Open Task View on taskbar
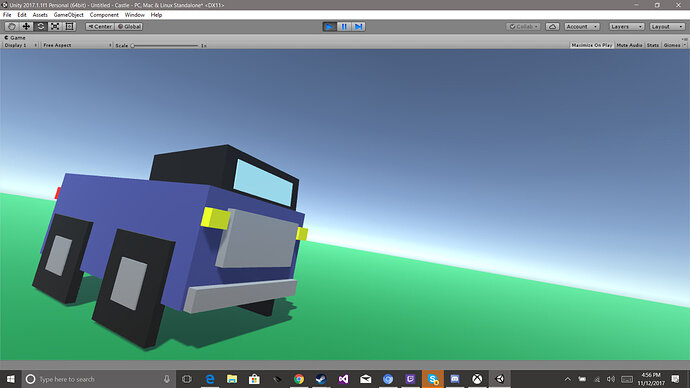690x388 pixels. (187, 379)
